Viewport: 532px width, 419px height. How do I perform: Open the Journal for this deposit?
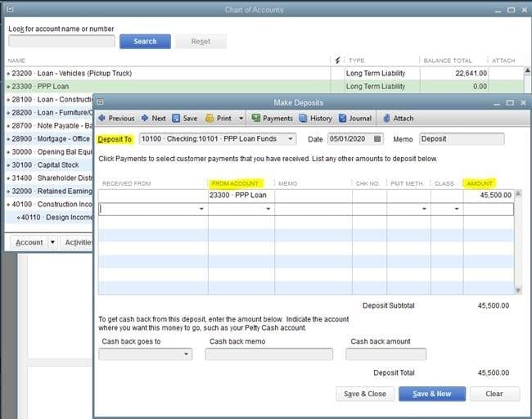tap(355, 119)
